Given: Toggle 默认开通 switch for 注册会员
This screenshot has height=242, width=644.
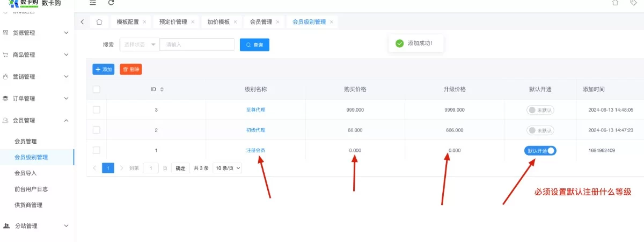Looking at the screenshot, I should (540, 151).
